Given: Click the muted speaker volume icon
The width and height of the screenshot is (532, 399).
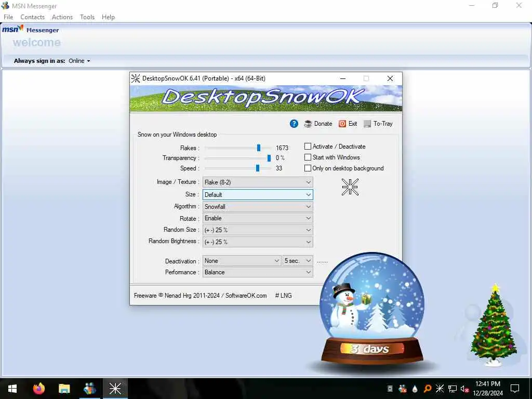Looking at the screenshot, I should point(464,389).
